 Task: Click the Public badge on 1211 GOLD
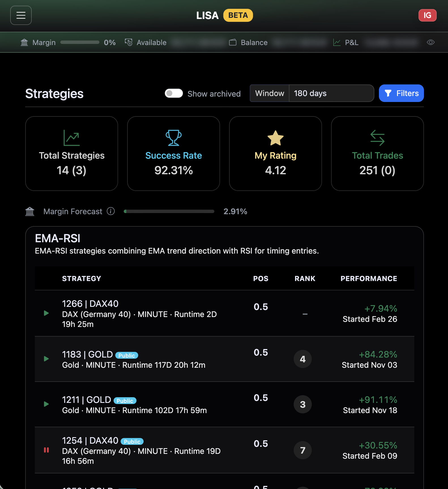(x=125, y=401)
